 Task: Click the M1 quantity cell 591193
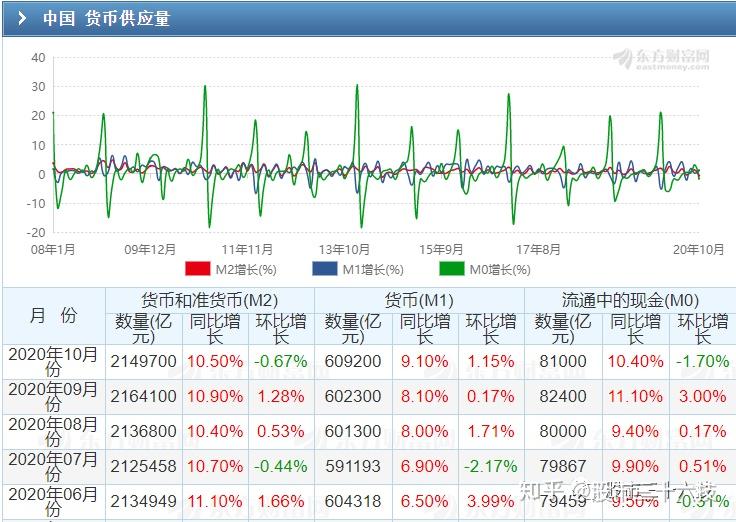point(353,466)
